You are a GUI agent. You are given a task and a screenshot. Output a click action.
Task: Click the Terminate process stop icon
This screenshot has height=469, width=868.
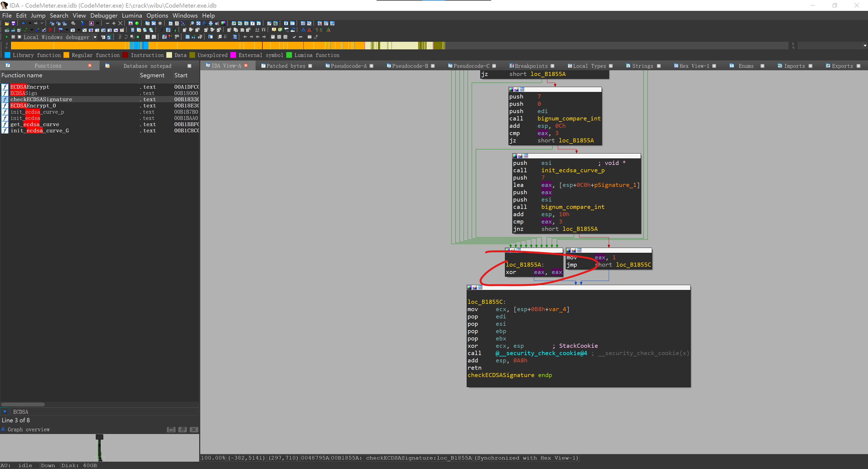click(20, 37)
